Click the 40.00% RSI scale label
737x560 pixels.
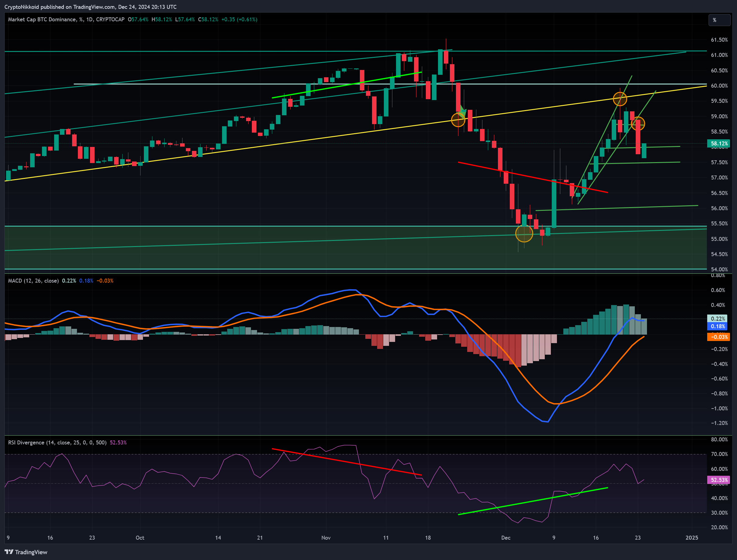(x=719, y=498)
